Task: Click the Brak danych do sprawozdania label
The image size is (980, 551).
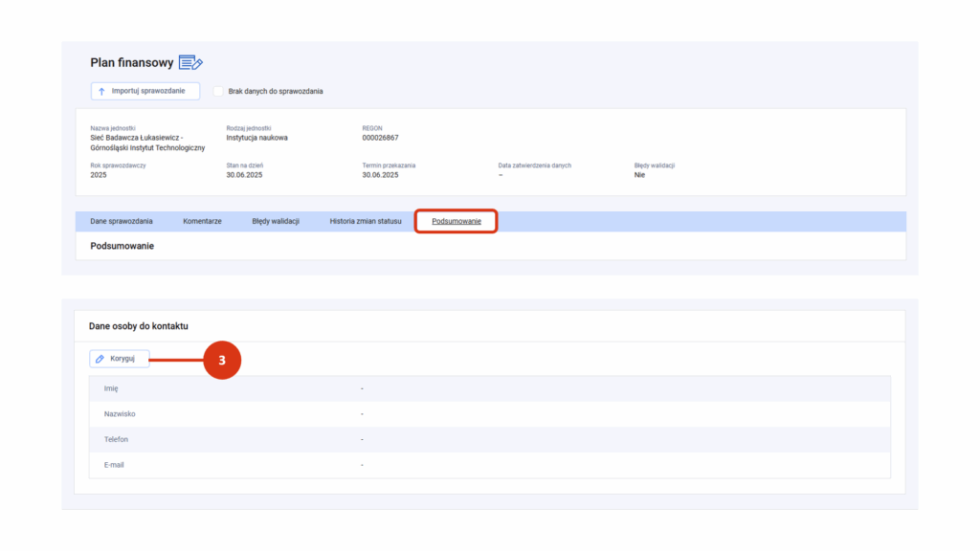Action: coord(276,91)
